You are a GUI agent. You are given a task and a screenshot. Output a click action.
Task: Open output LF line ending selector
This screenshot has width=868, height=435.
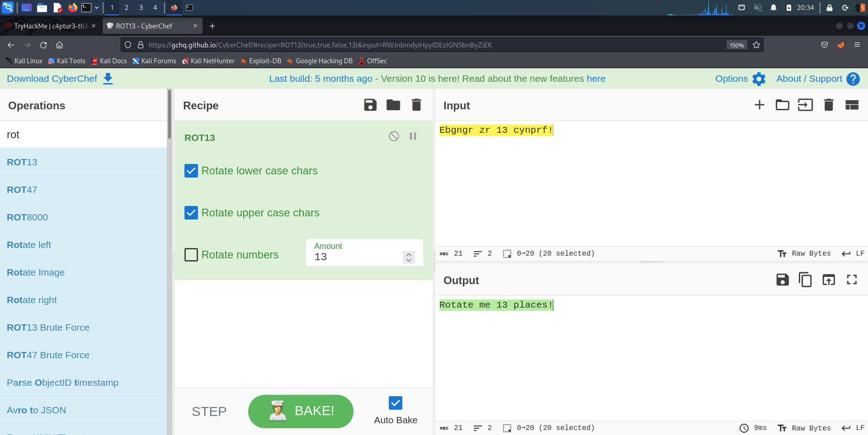pos(853,428)
